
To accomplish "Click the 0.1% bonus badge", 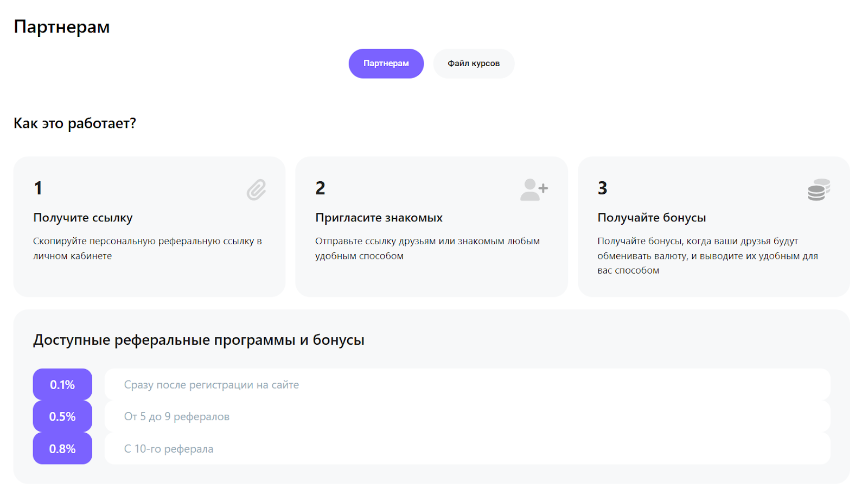I will click(x=62, y=384).
